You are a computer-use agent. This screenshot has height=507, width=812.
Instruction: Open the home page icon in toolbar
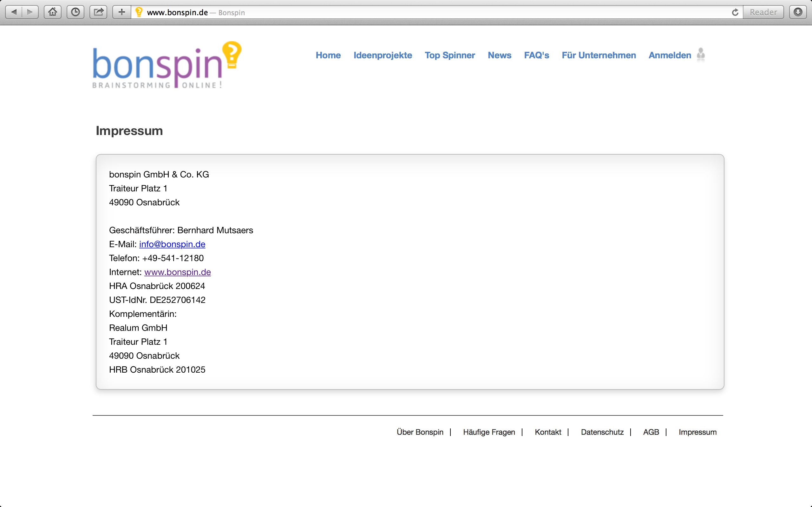[x=53, y=12]
